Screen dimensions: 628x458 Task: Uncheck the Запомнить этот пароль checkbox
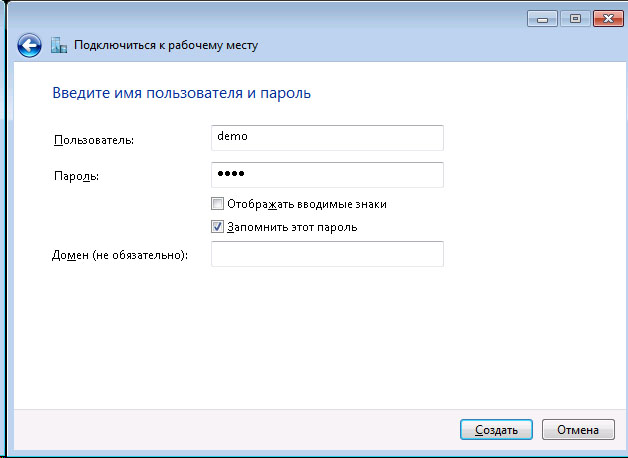[218, 227]
